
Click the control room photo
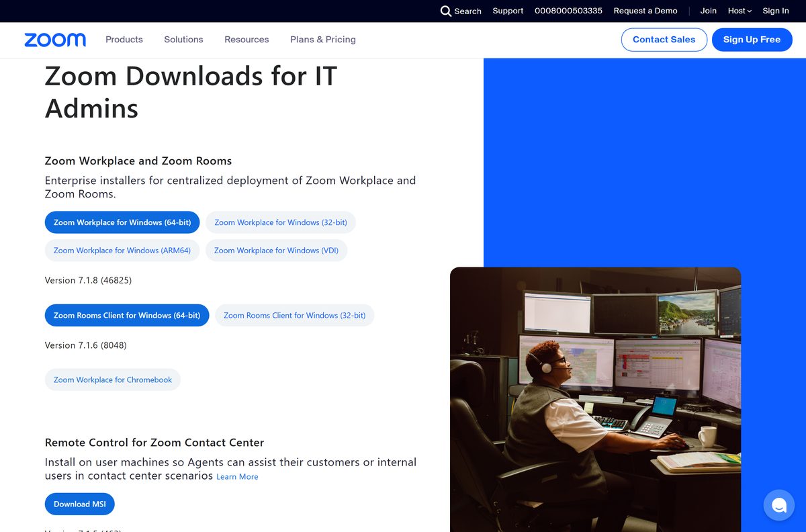pos(595,400)
